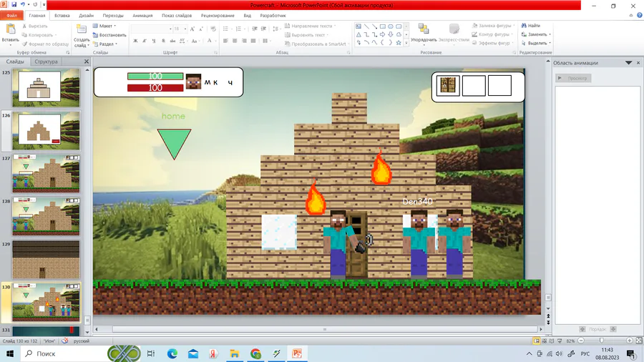Pick the five-point star shape
This screenshot has width=644, height=362.
click(399, 43)
